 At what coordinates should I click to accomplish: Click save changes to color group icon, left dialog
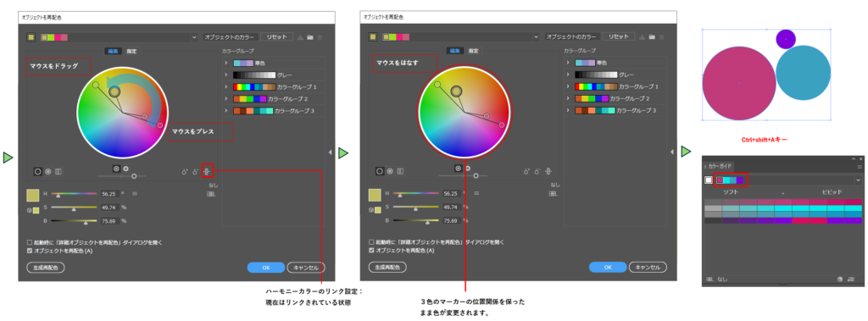[x=301, y=37]
